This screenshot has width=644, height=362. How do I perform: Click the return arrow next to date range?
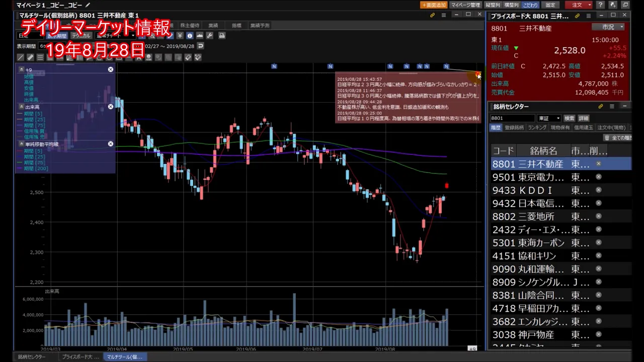coord(200,46)
